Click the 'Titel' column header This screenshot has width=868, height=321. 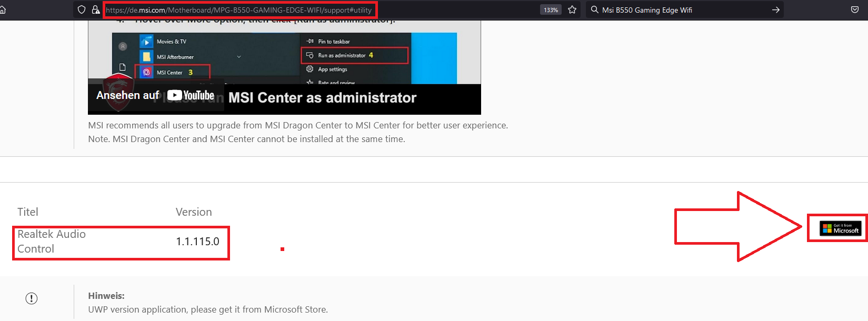[28, 212]
